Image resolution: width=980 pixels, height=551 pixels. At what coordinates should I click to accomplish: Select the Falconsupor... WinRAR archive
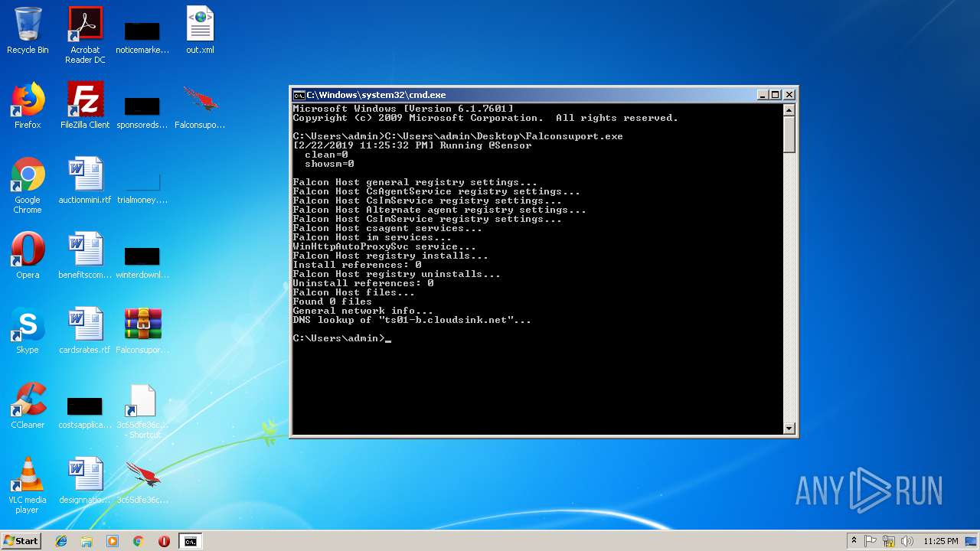(142, 331)
